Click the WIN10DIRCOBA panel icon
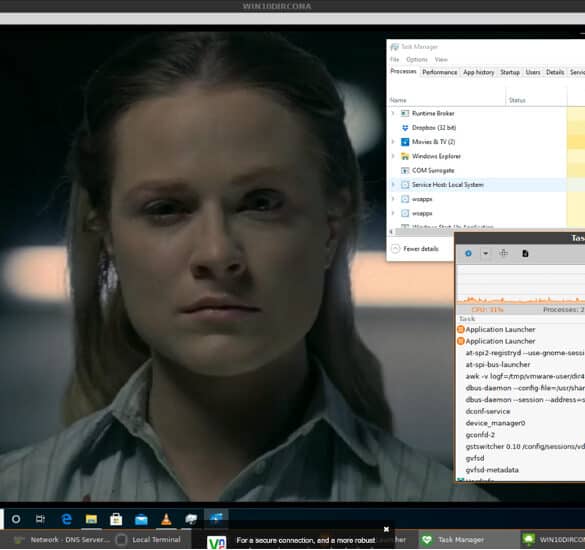The width and height of the screenshot is (585, 550). 529,540
